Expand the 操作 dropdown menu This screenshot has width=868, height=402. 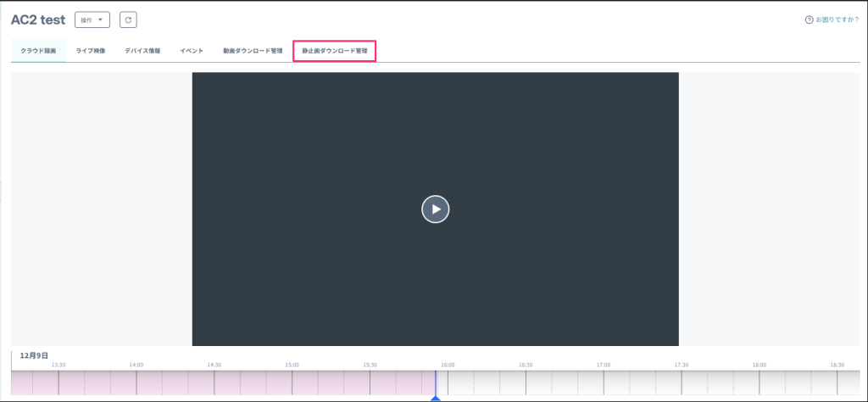[x=92, y=20]
